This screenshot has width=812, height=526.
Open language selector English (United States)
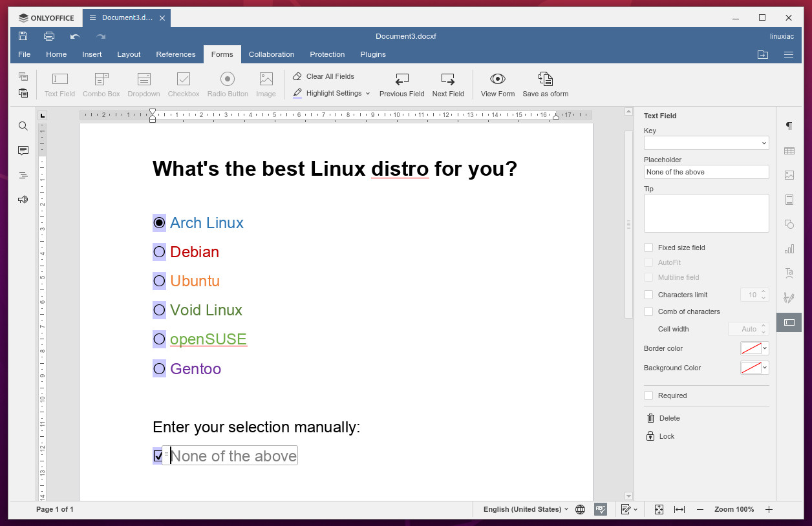[x=526, y=509]
